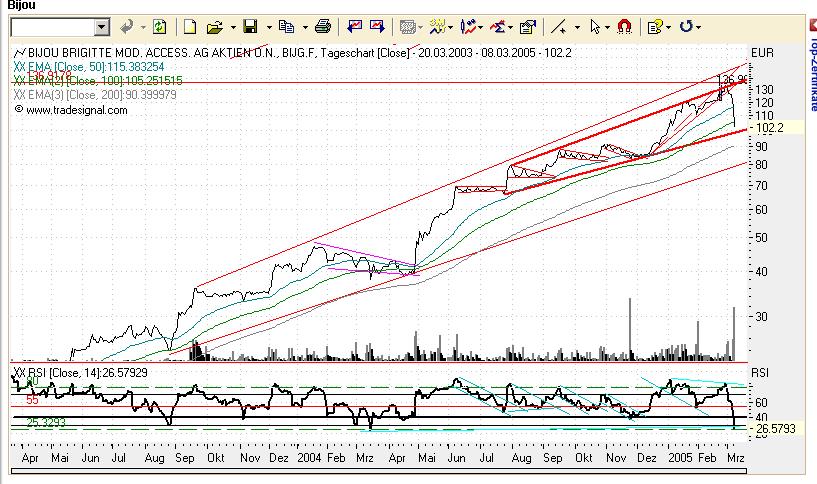
Task: Select the trend line drawing tool
Action: point(559,27)
